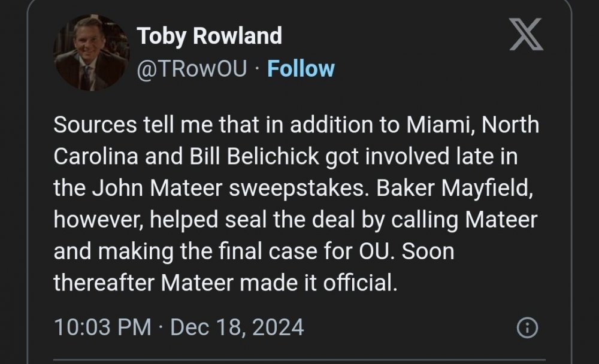Viewport: 599px width, 364px height.
Task: Click the X logo icon
Action: (x=526, y=35)
